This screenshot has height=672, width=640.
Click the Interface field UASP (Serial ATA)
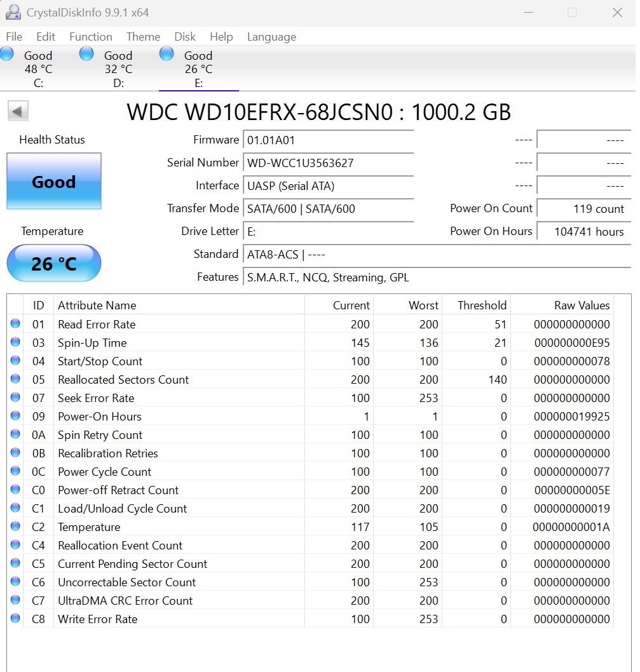(x=328, y=186)
